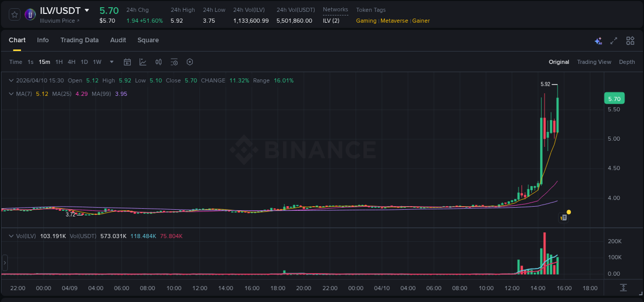Screen dimensions: 644x302
Task: Collapse the Vol(ILV) volume panel
Action: [10, 236]
